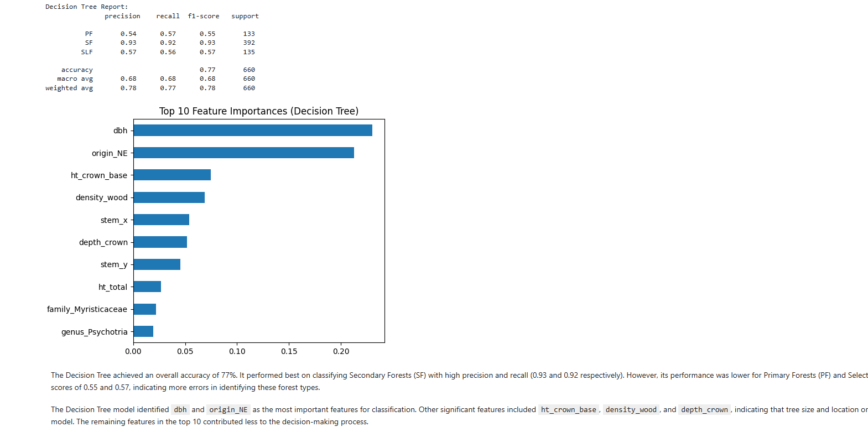
Task: Click the inline code 'ht_crown_base' in the text
Action: [568, 410]
